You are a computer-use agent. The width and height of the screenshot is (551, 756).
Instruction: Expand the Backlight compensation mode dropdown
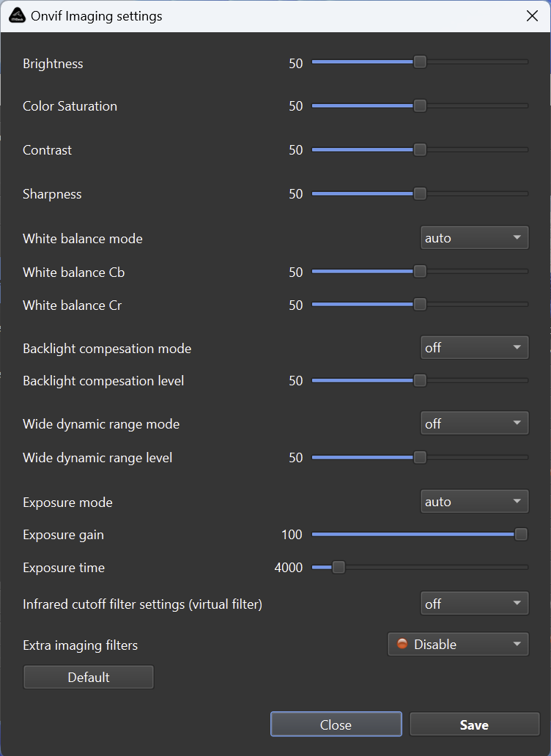pos(474,347)
